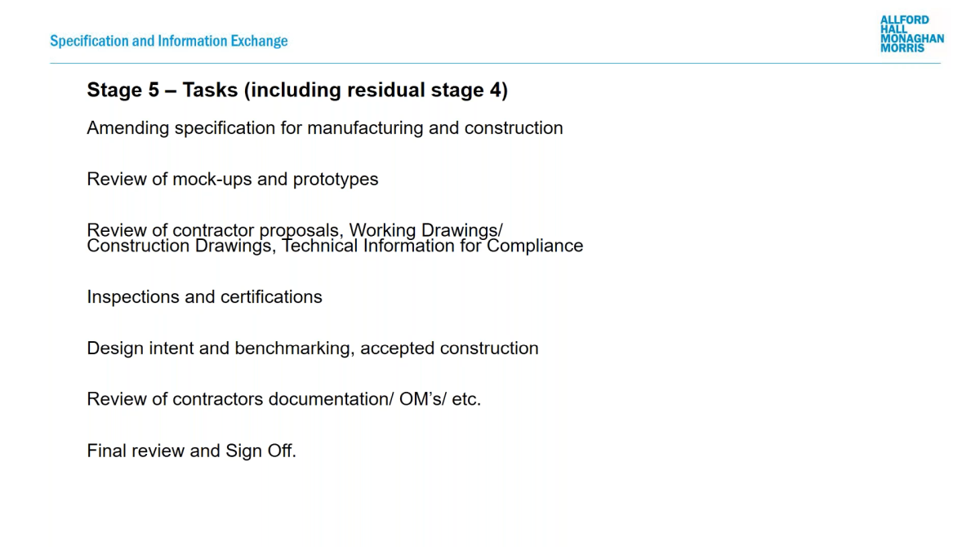Select the words accepted construction
Screen dimensions: 980x551
click(x=449, y=349)
